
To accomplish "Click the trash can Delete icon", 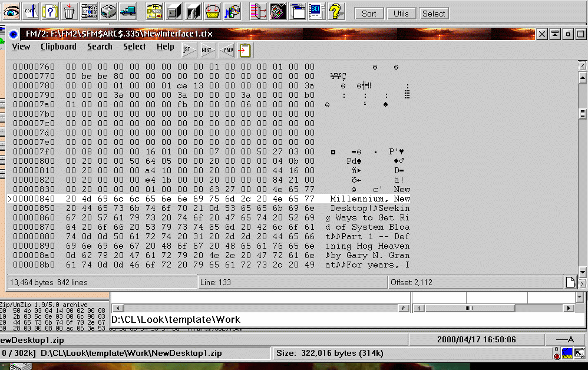I will (69, 11).
